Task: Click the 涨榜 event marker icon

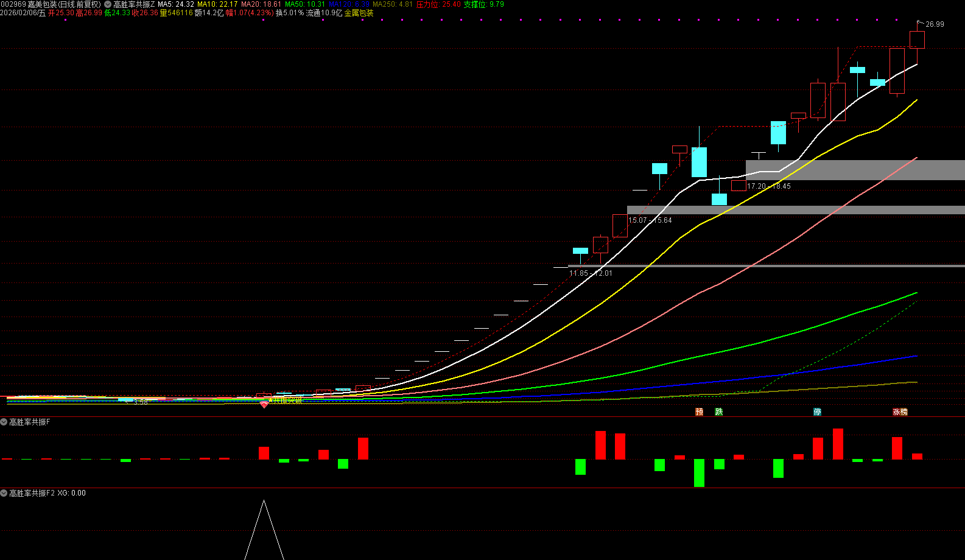Action: pyautogui.click(x=900, y=412)
